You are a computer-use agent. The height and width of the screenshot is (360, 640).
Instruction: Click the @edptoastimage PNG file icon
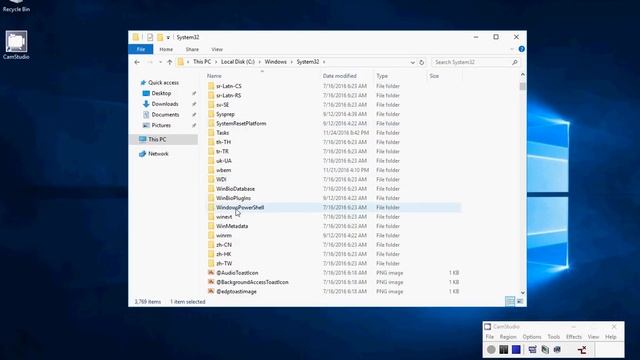211,291
